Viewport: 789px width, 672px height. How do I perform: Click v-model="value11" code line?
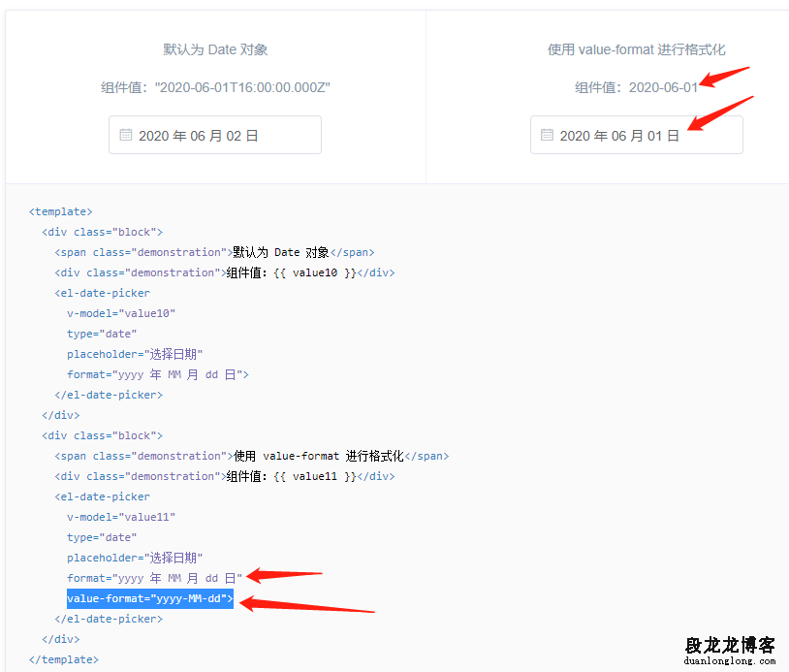(x=121, y=517)
